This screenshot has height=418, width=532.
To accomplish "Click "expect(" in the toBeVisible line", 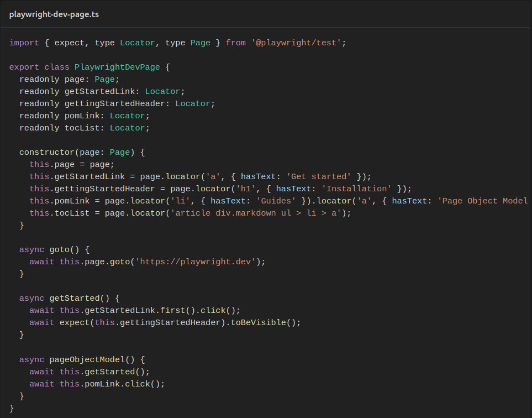I will click(x=77, y=323).
